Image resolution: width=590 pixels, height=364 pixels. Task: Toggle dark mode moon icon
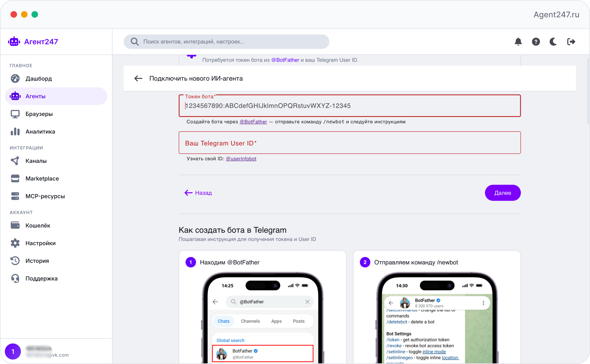click(x=553, y=42)
